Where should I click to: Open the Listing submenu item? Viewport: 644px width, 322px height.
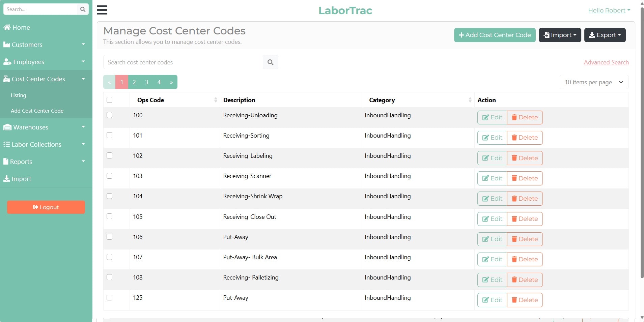click(x=19, y=95)
